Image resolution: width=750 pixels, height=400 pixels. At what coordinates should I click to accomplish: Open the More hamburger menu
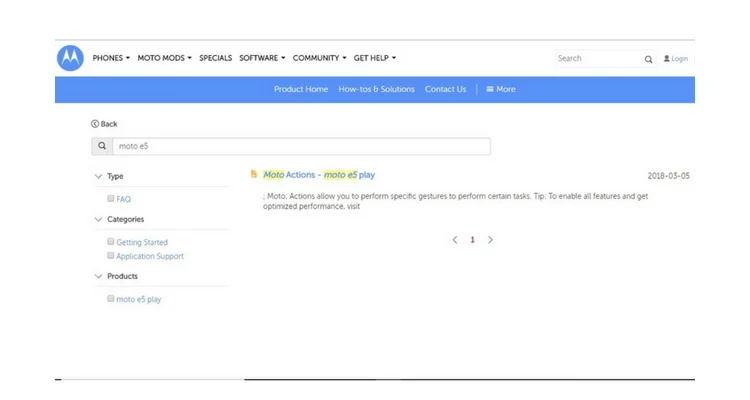click(x=501, y=89)
